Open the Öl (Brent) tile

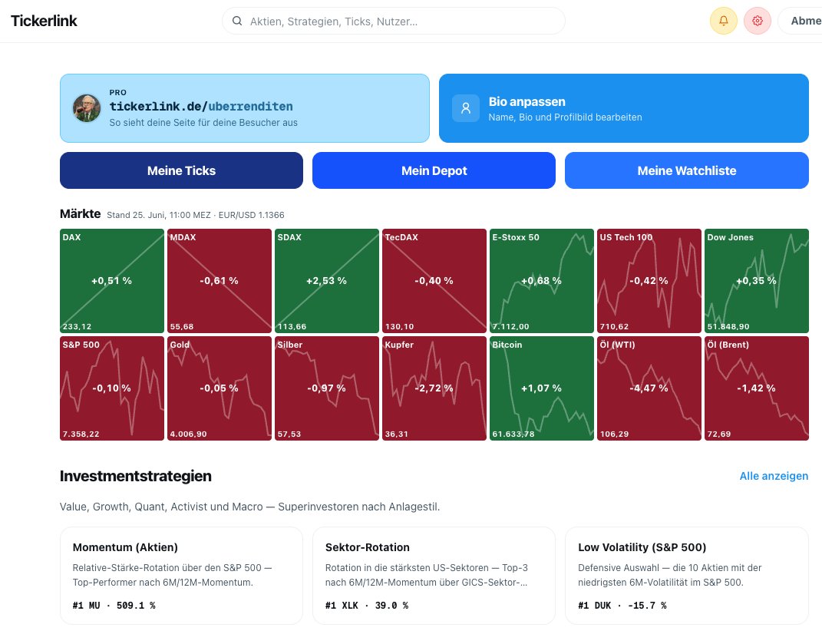click(x=757, y=388)
